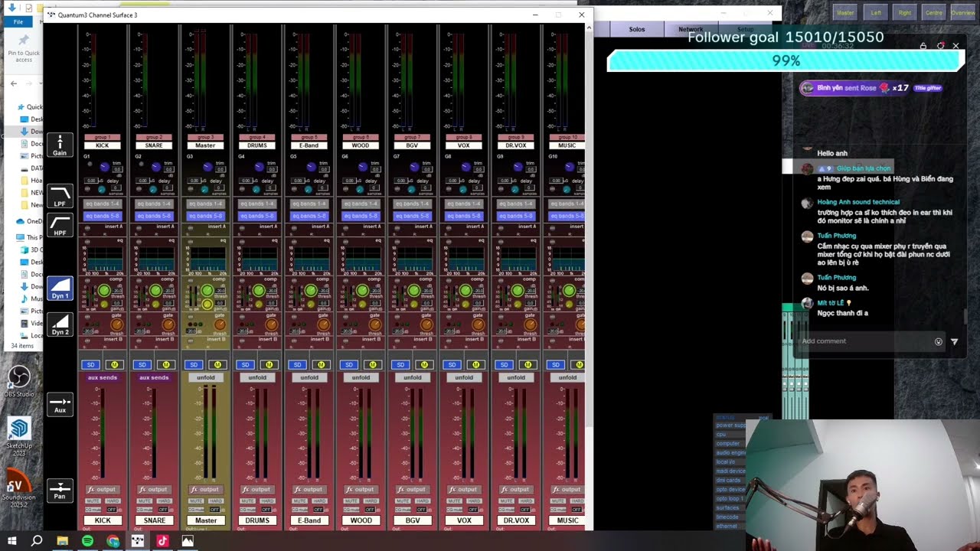Toggle the KICK channel MUTE button
The height and width of the screenshot is (551, 980).
[93, 501]
